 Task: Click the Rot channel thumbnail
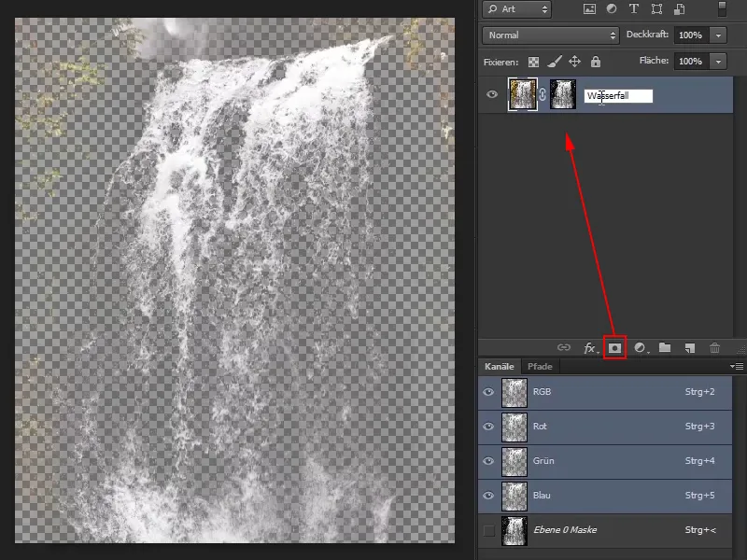coord(514,427)
